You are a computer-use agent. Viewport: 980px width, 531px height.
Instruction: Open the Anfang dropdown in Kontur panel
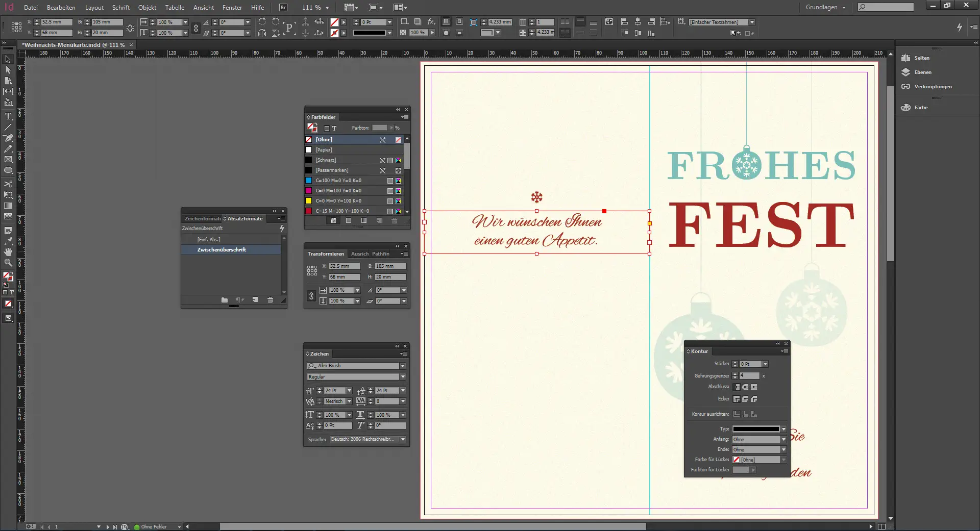click(x=783, y=439)
